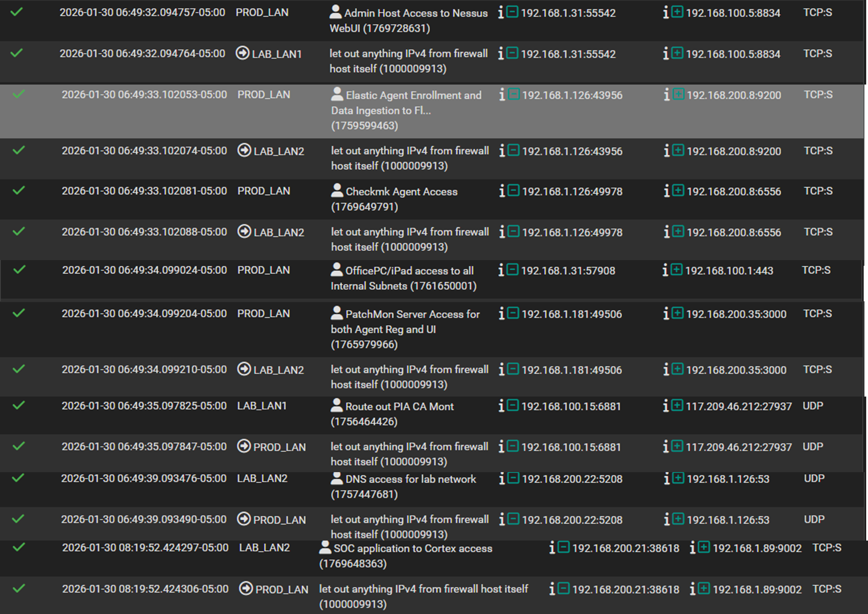This screenshot has height=614, width=868.
Task: Click the info icon next to 192.168.200.21:38618
Action: click(x=552, y=548)
